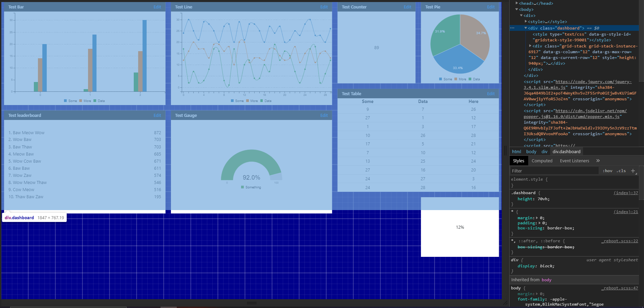Toggle 'More' legend entry in Test Line chart

[252, 101]
